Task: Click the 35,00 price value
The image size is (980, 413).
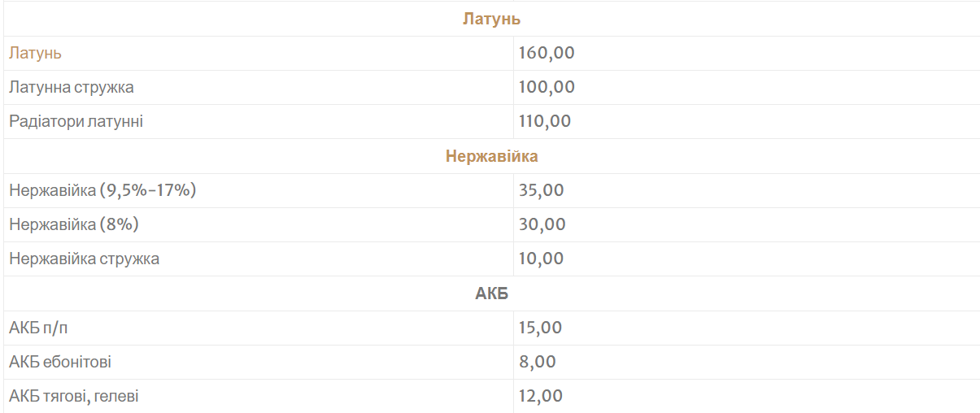Action: 541,190
